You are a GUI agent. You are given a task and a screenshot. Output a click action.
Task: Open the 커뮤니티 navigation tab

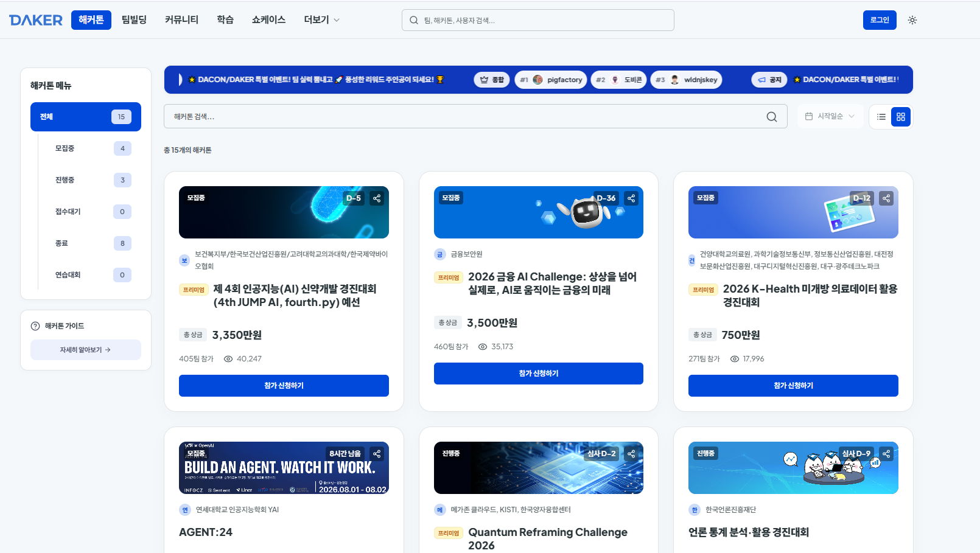(x=181, y=20)
